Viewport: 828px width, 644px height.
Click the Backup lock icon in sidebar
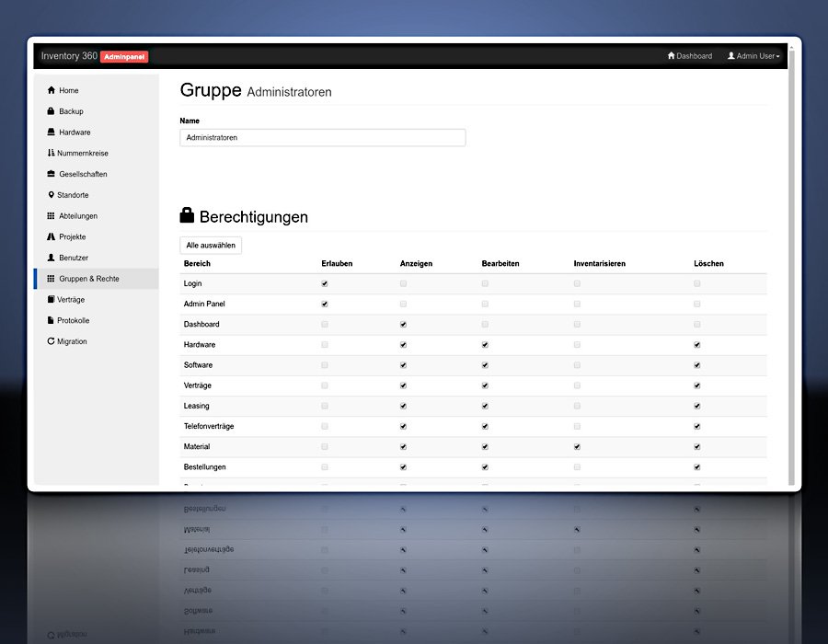(x=51, y=111)
